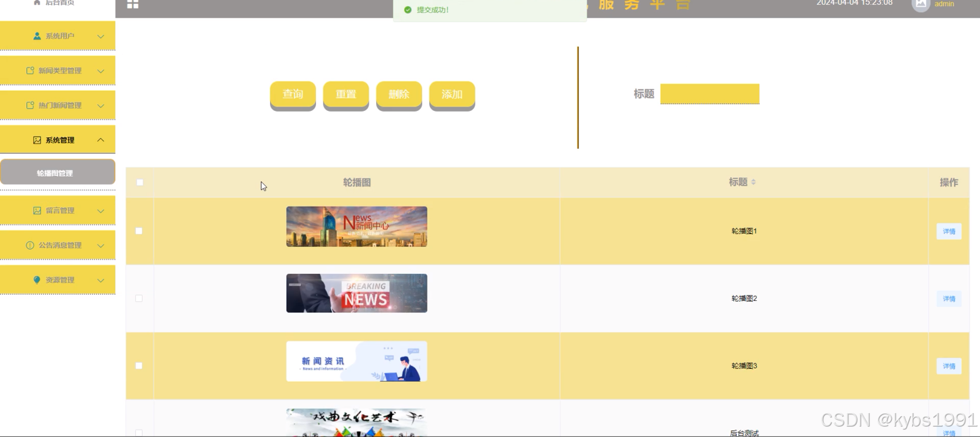Open 详情 for 轮播图2
The height and width of the screenshot is (437, 980).
949,298
